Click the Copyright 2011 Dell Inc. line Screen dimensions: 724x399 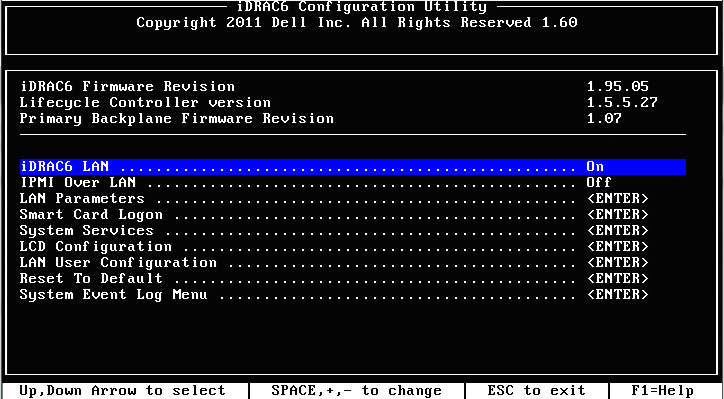click(x=357, y=23)
